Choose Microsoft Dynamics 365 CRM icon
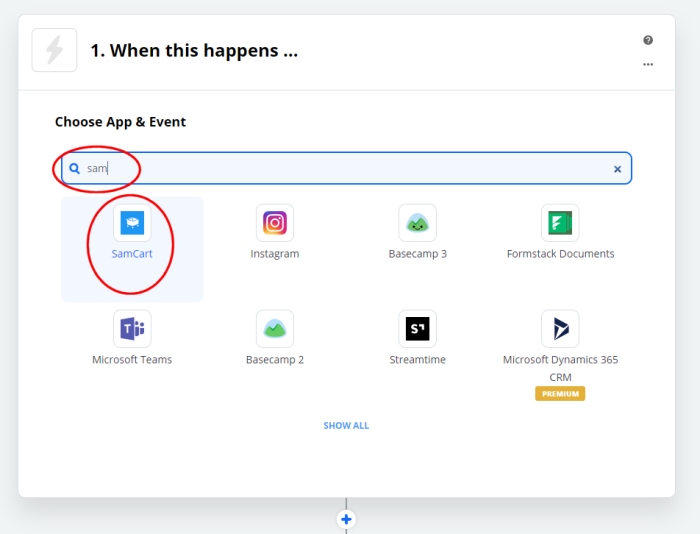This screenshot has height=534, width=700. pyautogui.click(x=560, y=329)
